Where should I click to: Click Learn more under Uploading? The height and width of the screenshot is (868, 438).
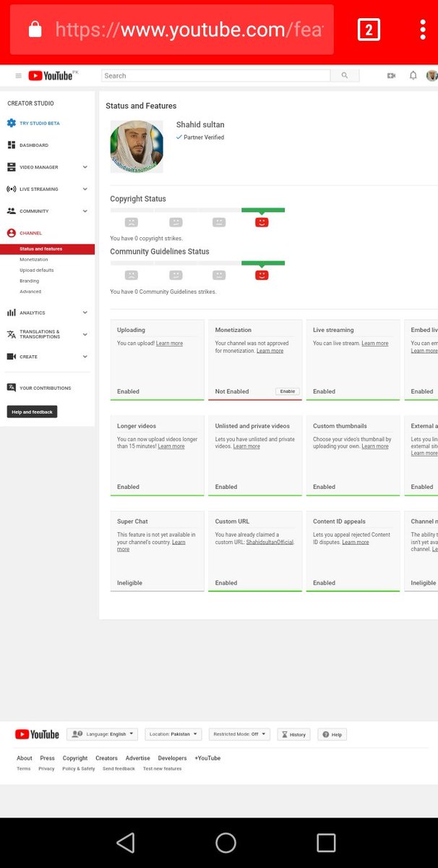169,344
